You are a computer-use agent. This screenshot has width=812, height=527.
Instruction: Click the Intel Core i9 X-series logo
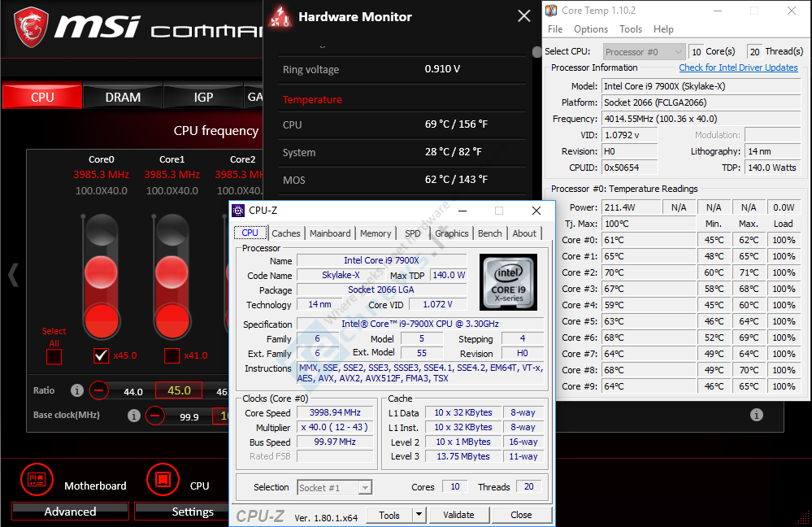(508, 282)
